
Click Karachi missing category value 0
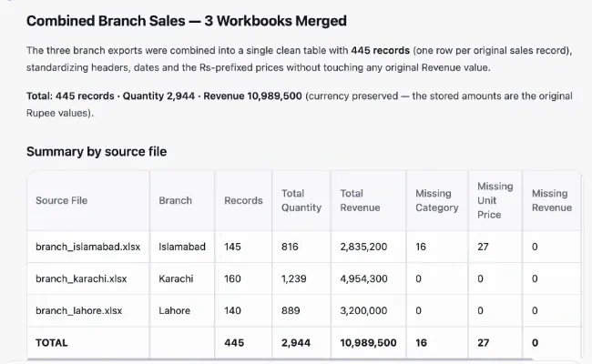[418, 278]
